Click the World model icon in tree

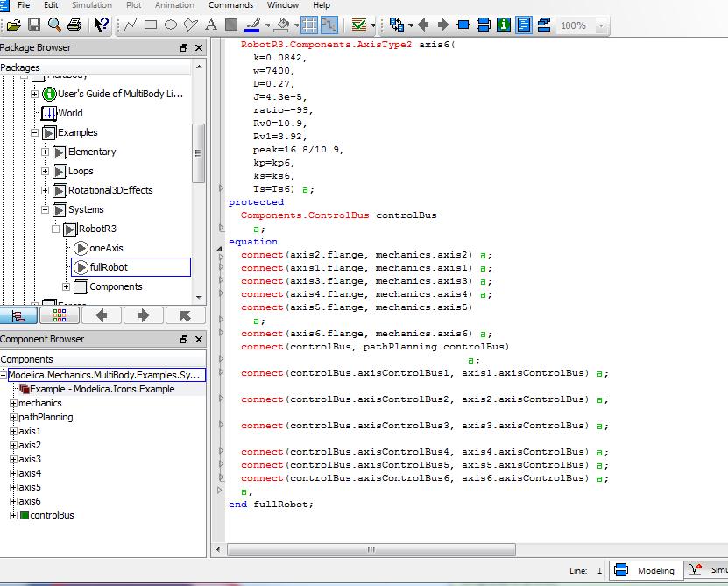(49, 113)
